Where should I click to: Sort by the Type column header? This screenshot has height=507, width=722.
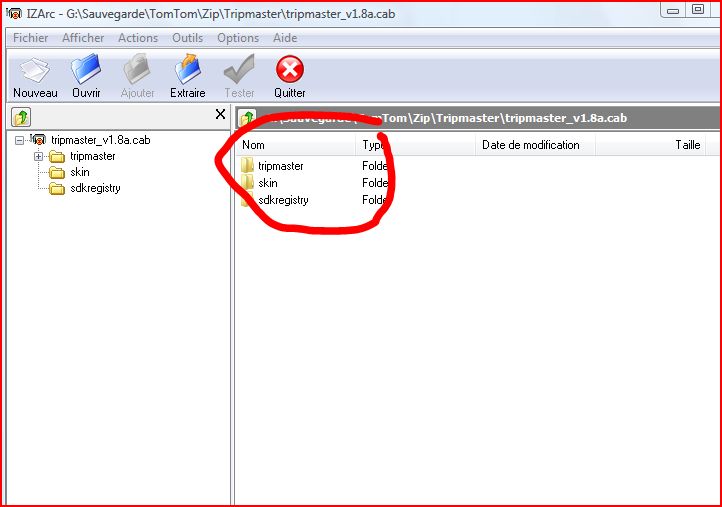[416, 145]
